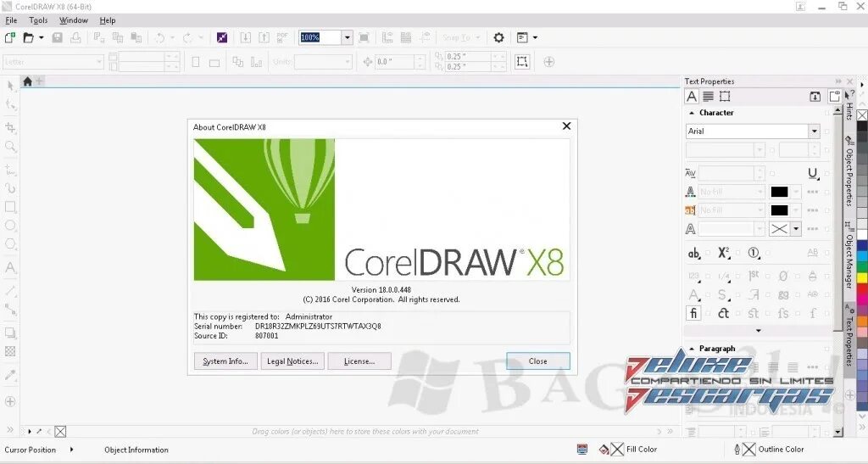868x464 pixels.
Task: Click the zoom level 100% field
Action: click(320, 37)
